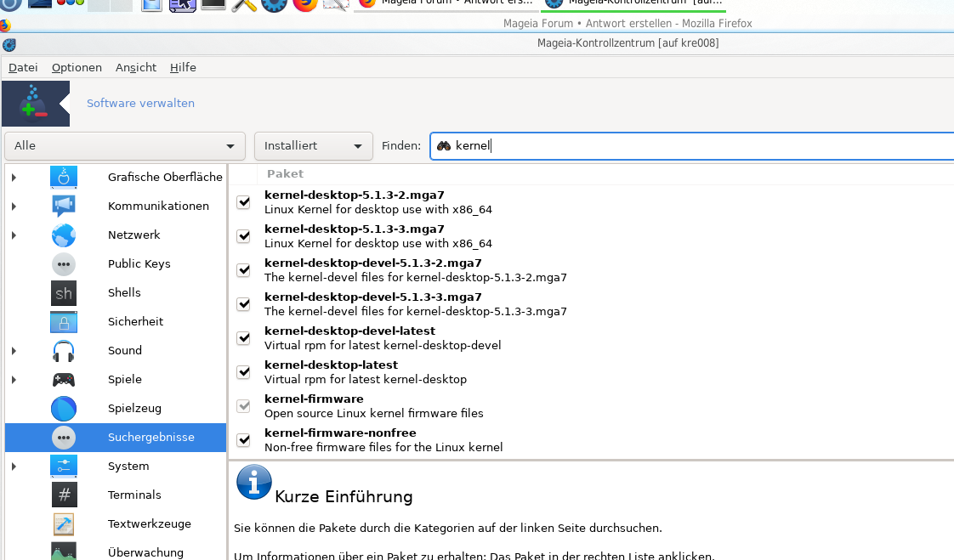This screenshot has width=954, height=560.
Task: Click the 'Finden:' label
Action: 401,146
